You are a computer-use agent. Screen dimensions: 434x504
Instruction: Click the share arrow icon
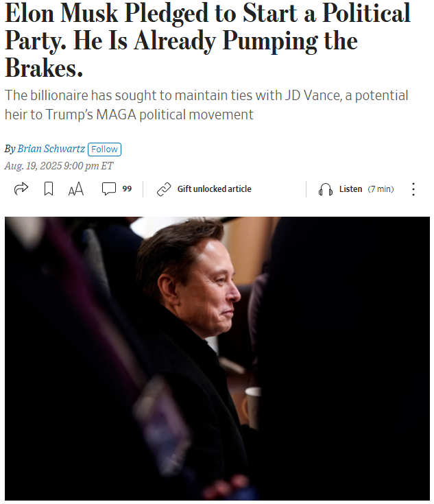coord(21,189)
